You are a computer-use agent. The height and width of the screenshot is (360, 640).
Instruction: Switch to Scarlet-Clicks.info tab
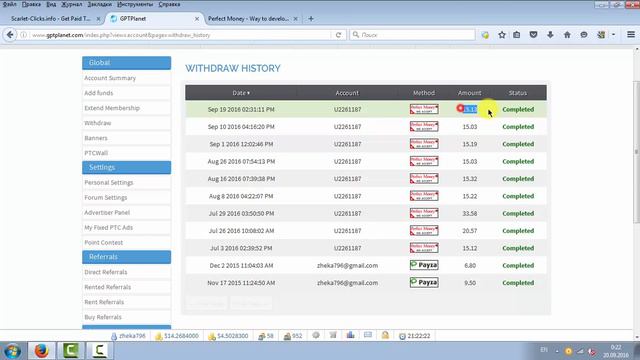[51, 19]
